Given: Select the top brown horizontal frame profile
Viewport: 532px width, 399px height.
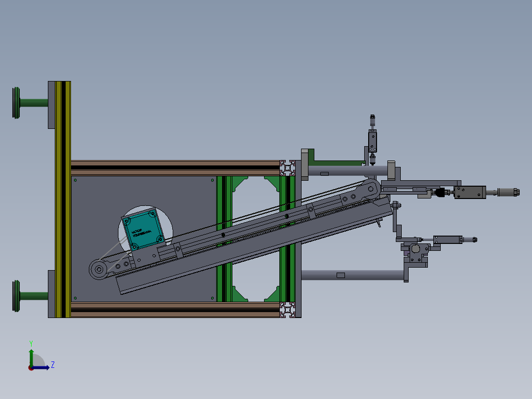Looking at the screenshot, I should pos(175,168).
